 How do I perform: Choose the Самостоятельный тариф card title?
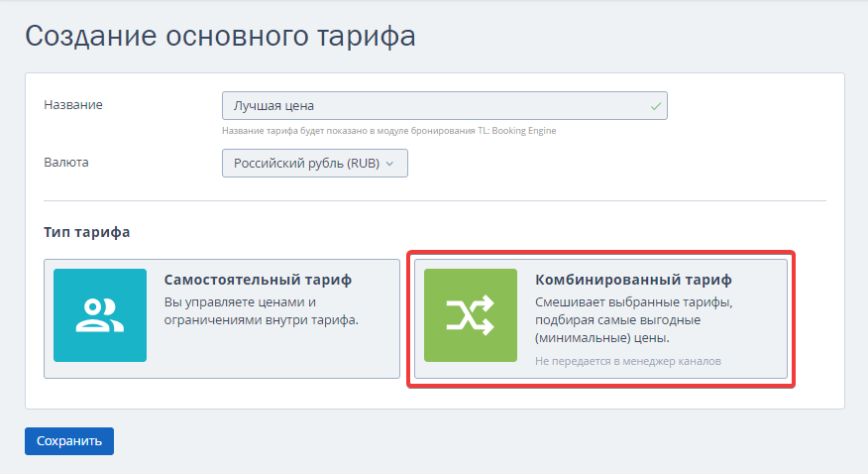[x=258, y=280]
